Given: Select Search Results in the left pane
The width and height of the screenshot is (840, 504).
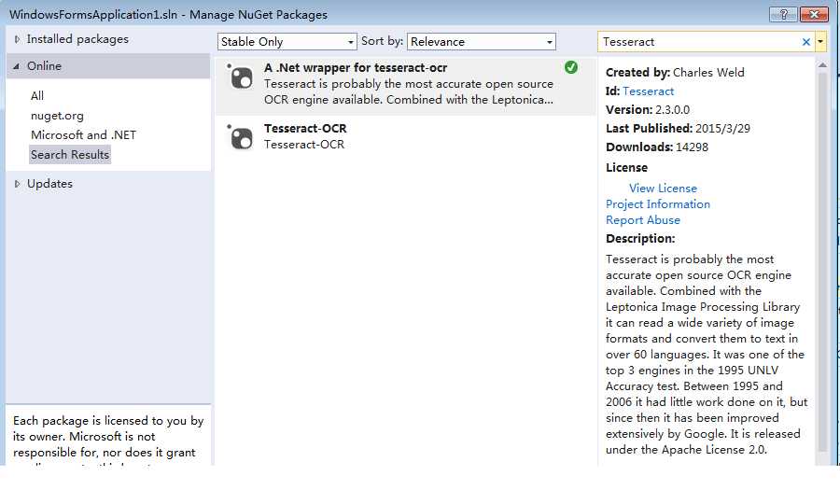Looking at the screenshot, I should point(70,155).
